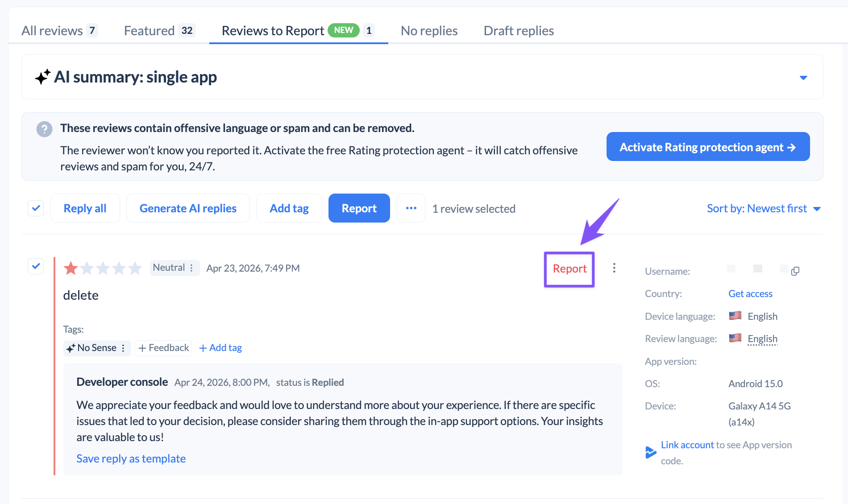Viewport: 848px width, 504px height.
Task: Click the All reviews count badge 7
Action: click(92, 30)
